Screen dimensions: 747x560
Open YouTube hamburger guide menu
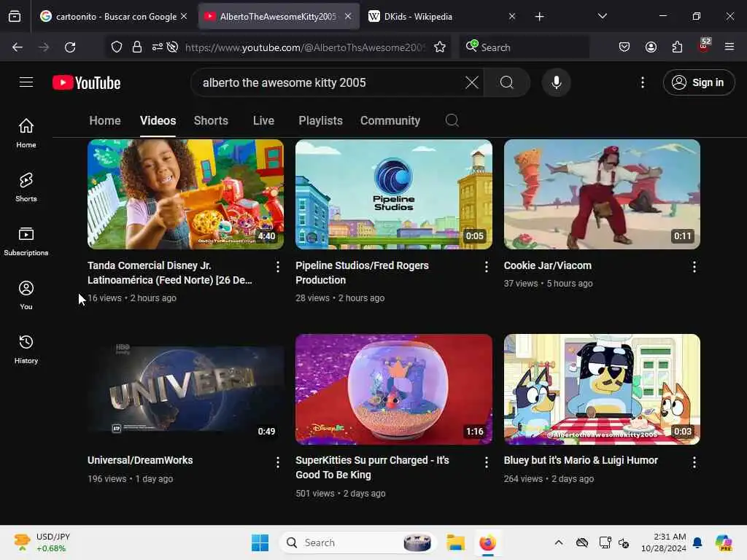point(26,82)
